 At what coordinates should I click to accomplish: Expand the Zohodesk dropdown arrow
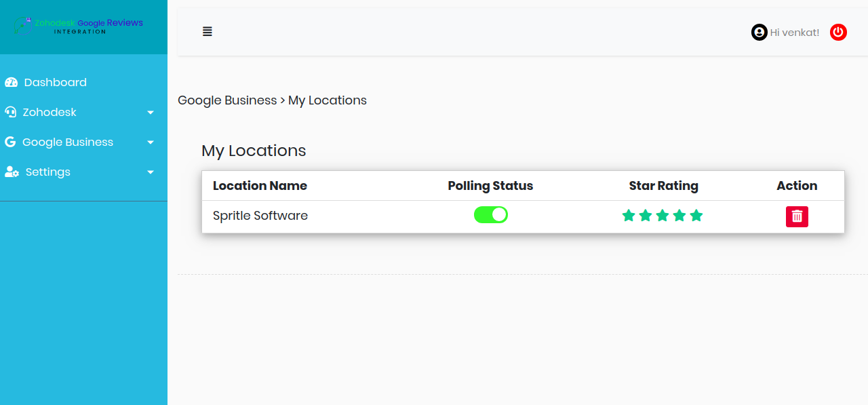coord(151,113)
